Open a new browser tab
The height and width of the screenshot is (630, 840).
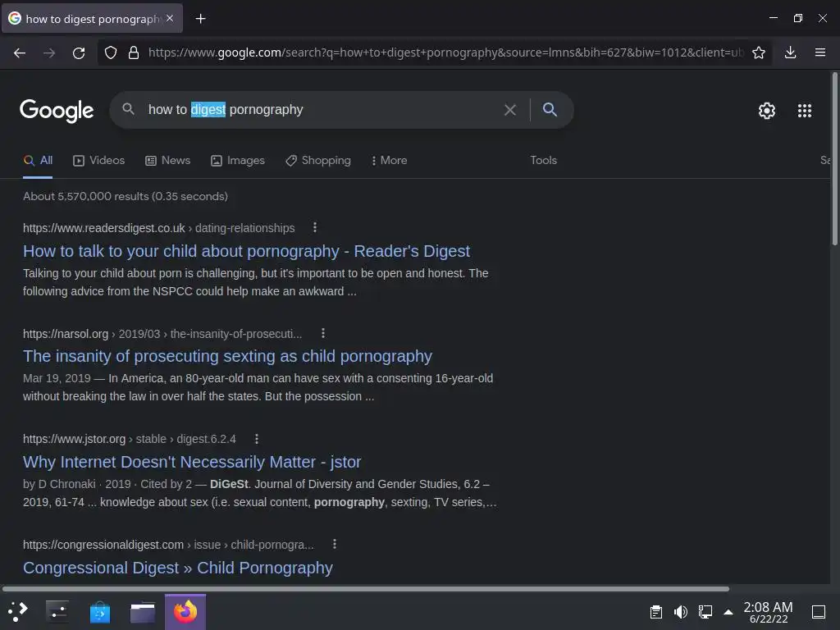200,19
